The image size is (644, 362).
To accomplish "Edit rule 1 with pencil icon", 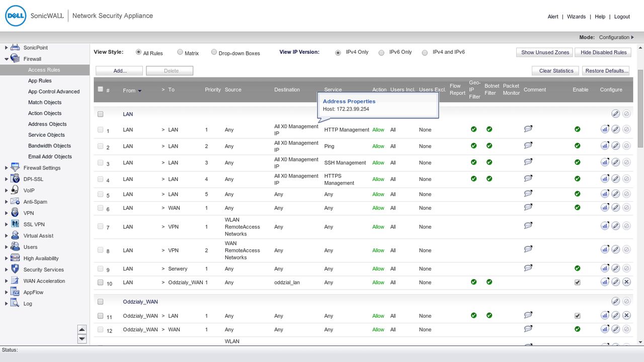I will coord(616,130).
